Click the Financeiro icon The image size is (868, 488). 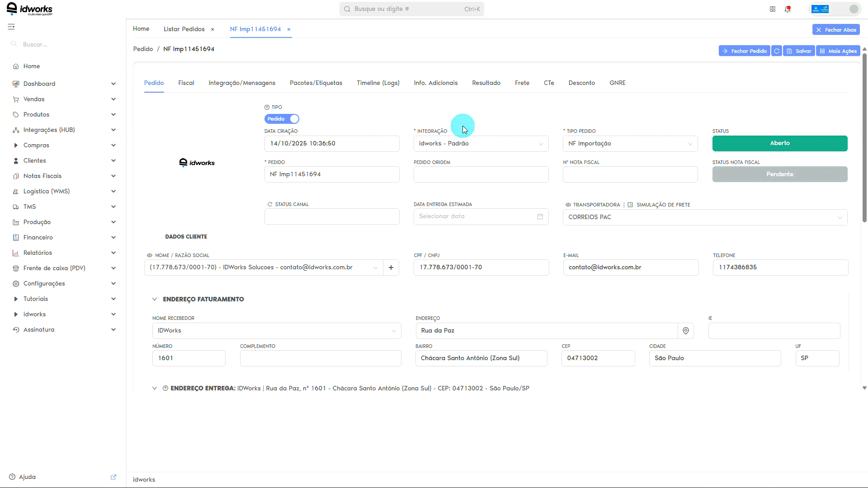click(16, 238)
